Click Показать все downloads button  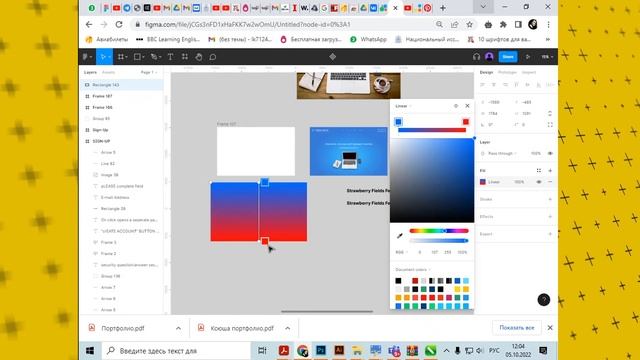517,328
